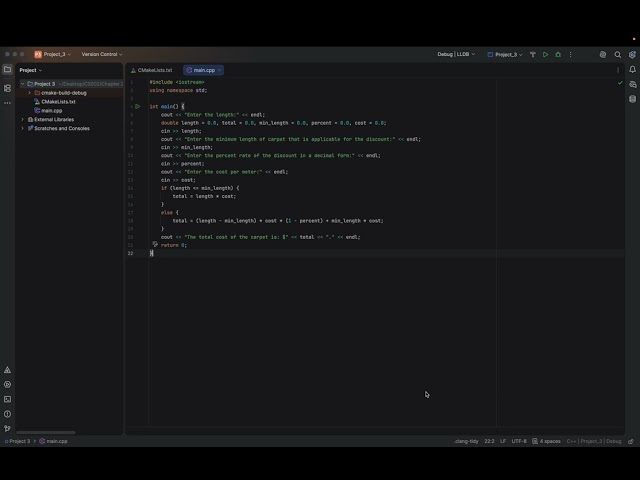The image size is (640, 480).
Task: Click the project panel horizontal scrollbar
Action: [46, 432]
